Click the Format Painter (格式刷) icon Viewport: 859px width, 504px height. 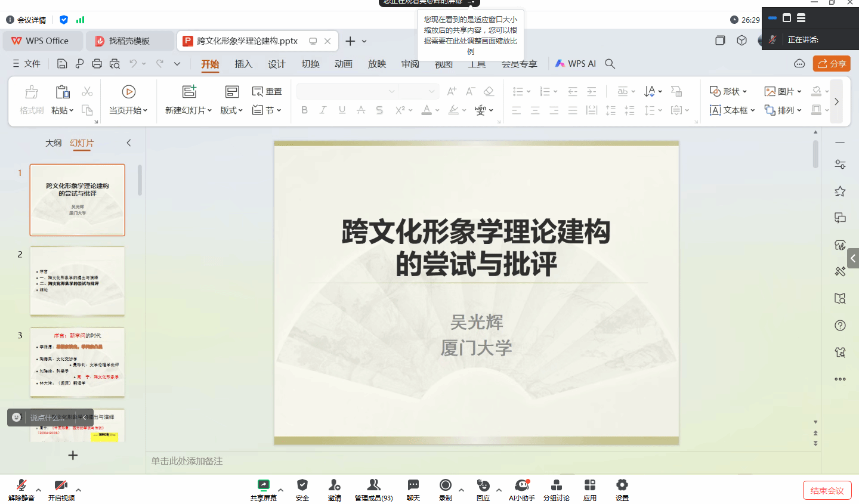pos(31,92)
